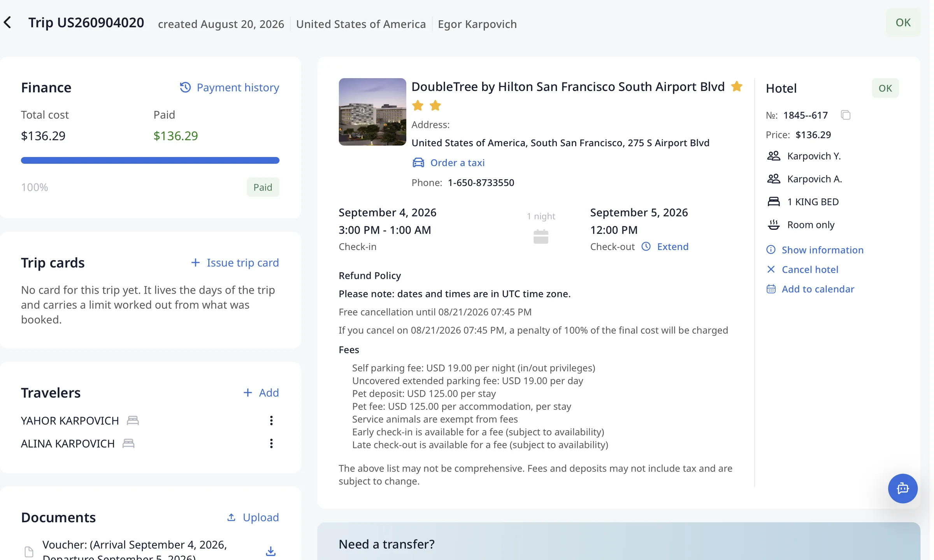The width and height of the screenshot is (934, 560).
Task: Click the calendar icon beside Add to calendar
Action: (771, 289)
